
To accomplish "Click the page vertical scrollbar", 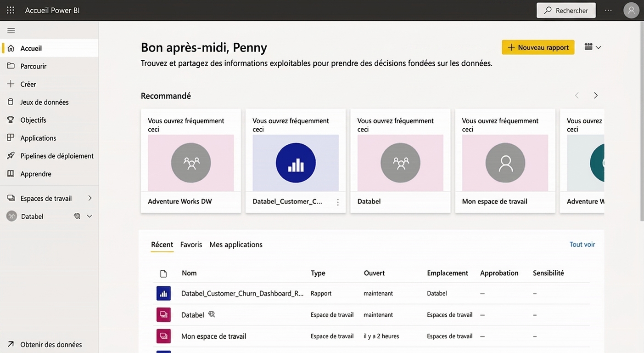I will 641,122.
